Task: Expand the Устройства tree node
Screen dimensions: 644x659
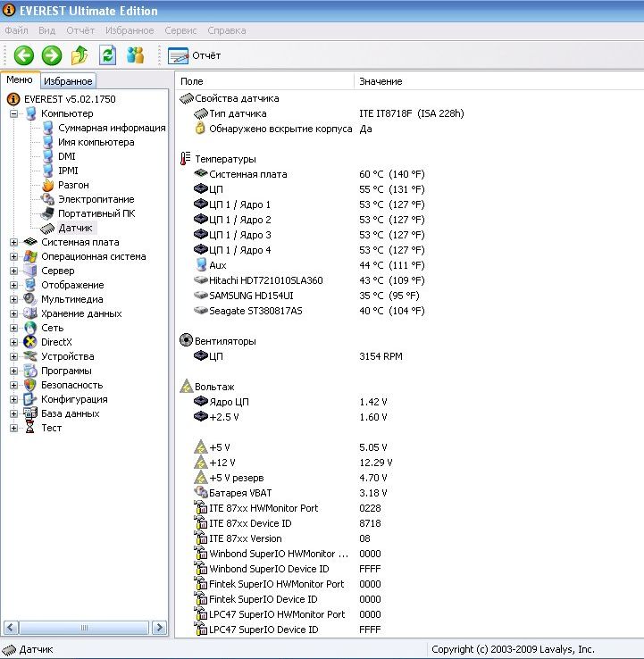Action: [14, 356]
